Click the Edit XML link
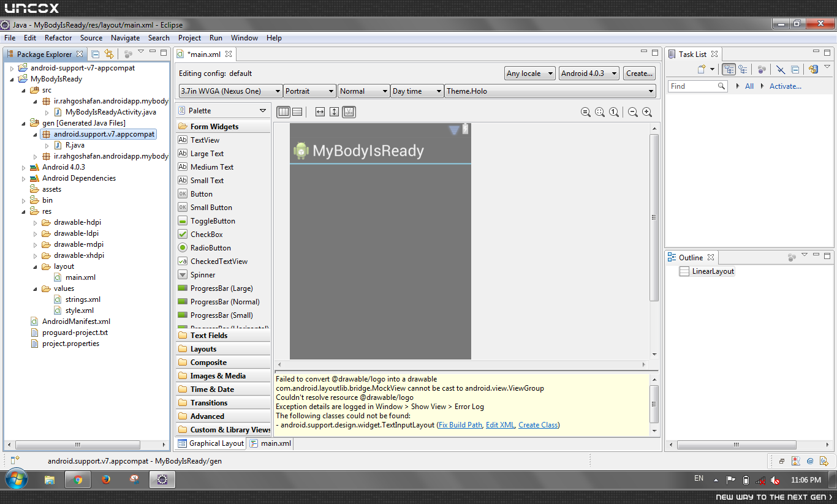837x504 pixels. point(501,425)
